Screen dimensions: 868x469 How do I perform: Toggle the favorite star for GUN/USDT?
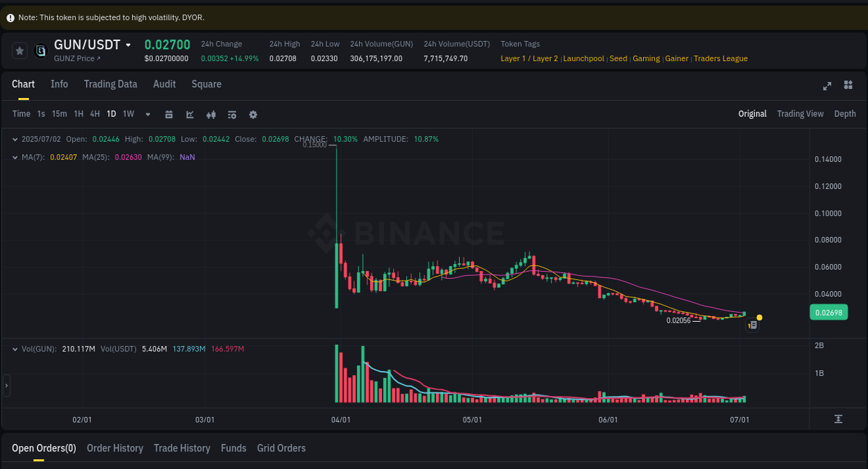click(19, 50)
